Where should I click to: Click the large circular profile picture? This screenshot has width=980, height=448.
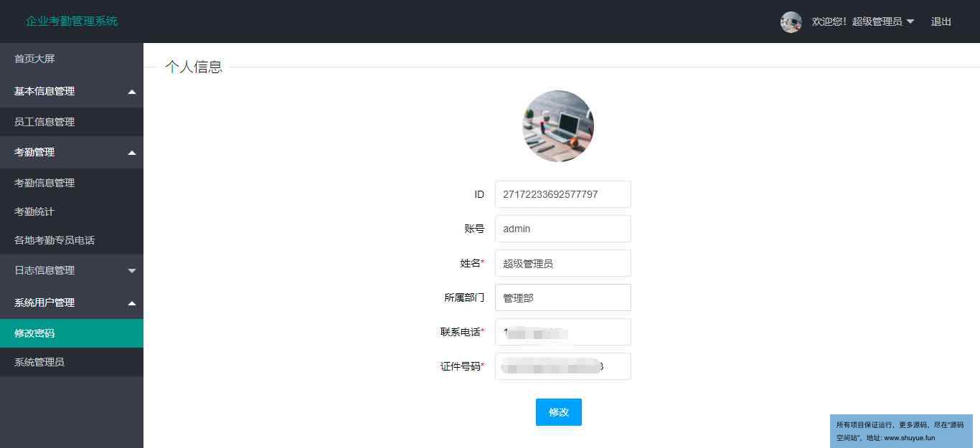(x=558, y=126)
